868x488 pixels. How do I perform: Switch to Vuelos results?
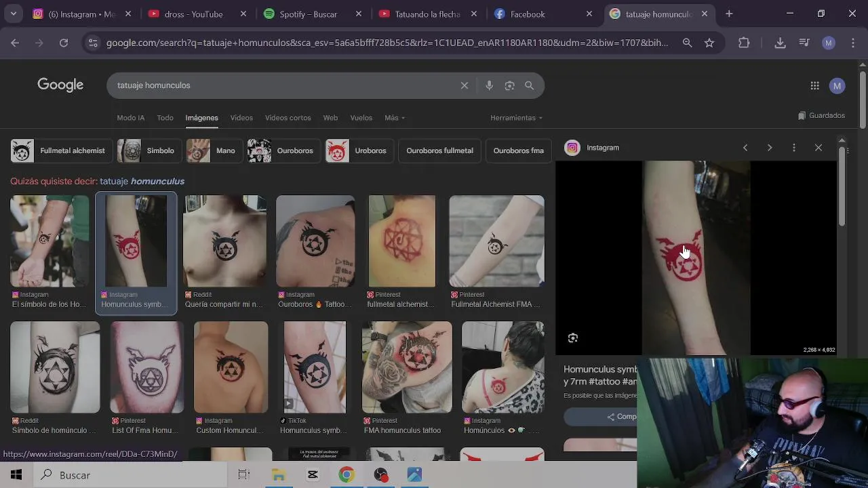point(361,118)
